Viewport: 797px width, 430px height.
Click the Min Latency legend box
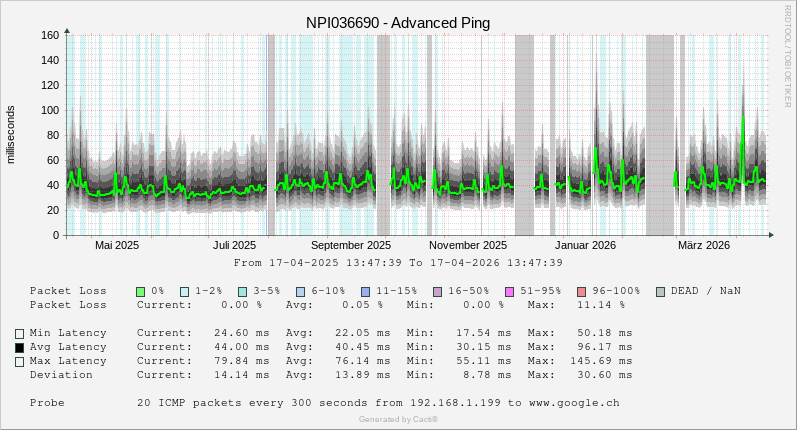[x=19, y=333]
